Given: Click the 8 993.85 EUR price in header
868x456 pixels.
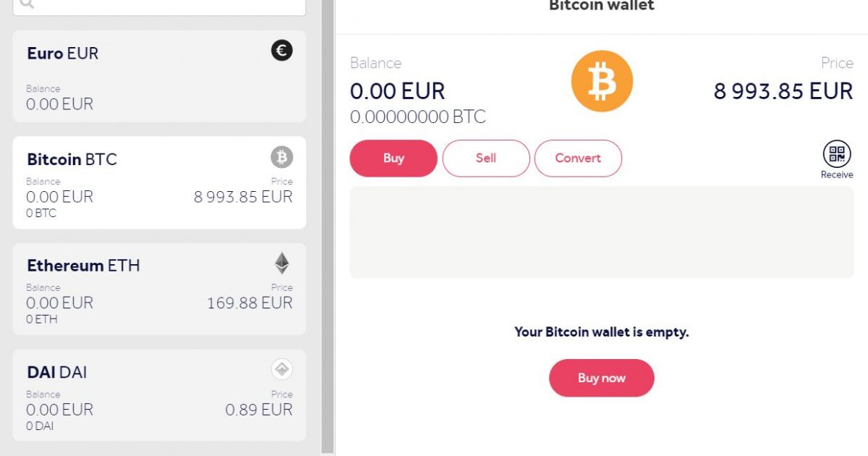Looking at the screenshot, I should pyautogui.click(x=783, y=91).
